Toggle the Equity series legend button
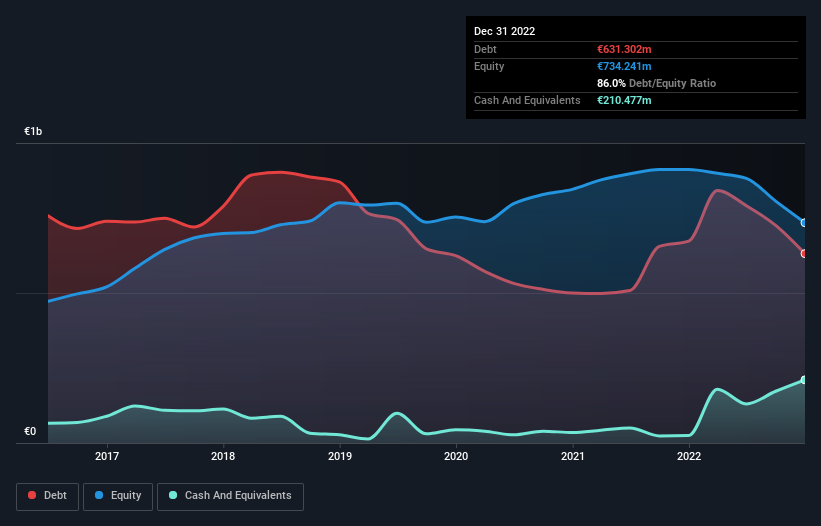This screenshot has height=526, width=821. tap(118, 496)
